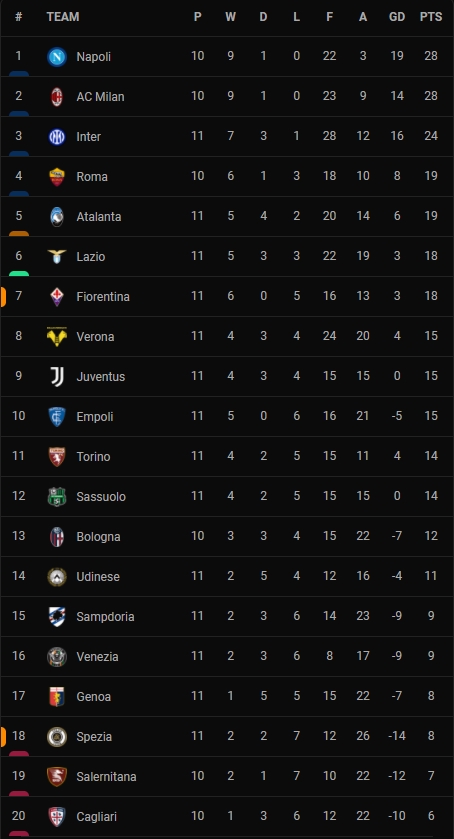Click the Roma club badge

coord(57,177)
